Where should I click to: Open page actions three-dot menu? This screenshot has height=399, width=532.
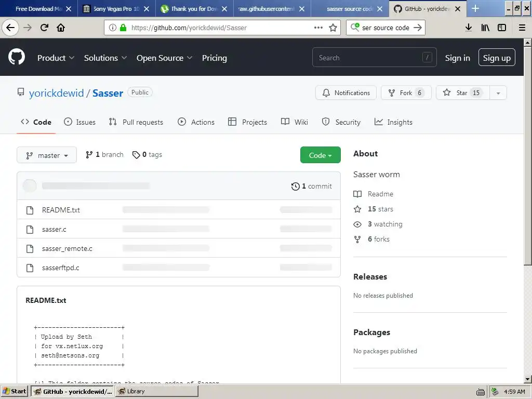click(x=318, y=28)
